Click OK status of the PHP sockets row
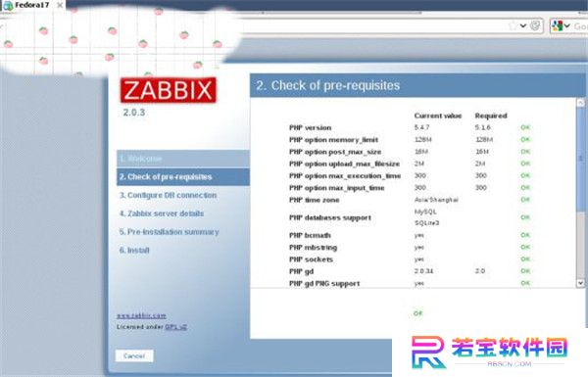Image resolution: width=588 pixels, height=377 pixels. [x=525, y=259]
